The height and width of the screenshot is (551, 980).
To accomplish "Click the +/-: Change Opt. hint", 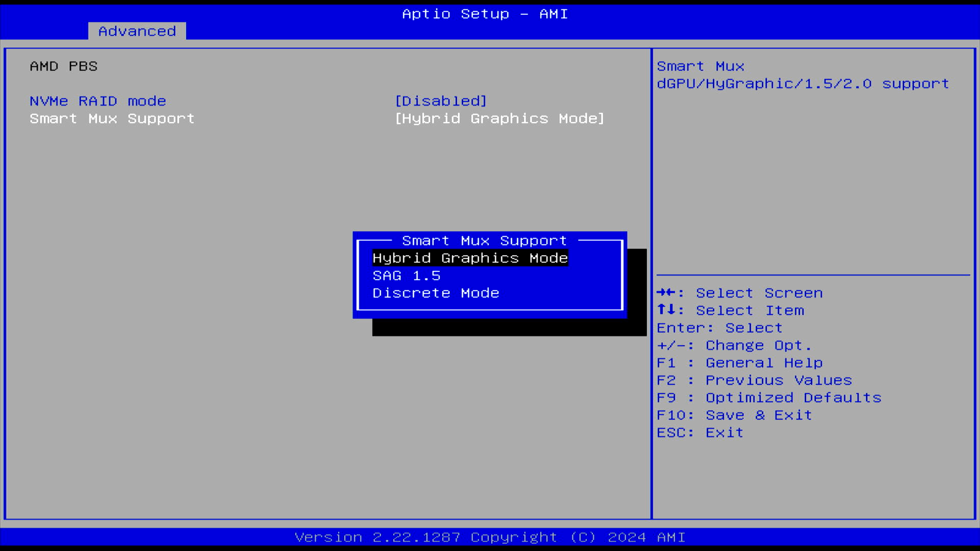I will pyautogui.click(x=733, y=345).
